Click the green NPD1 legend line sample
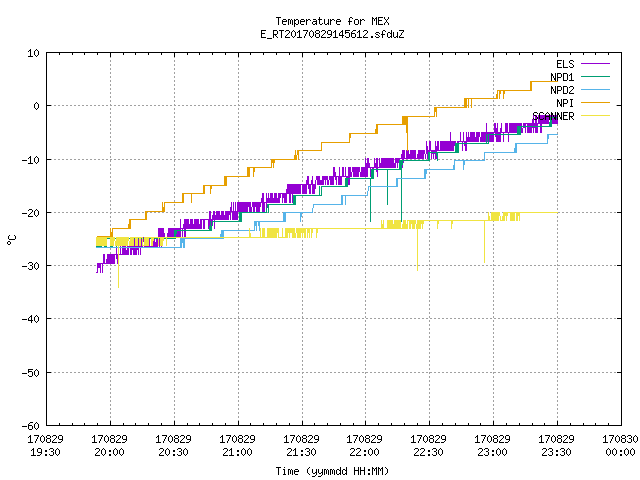 pyautogui.click(x=596, y=76)
